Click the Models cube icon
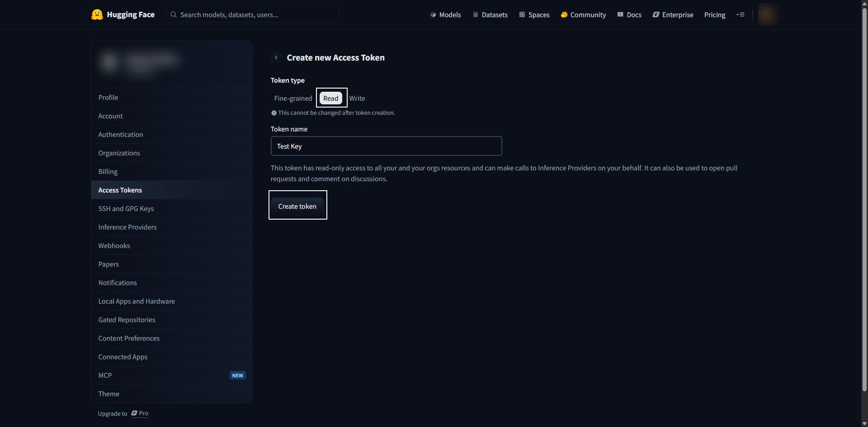This screenshot has width=868, height=427. 433,14
